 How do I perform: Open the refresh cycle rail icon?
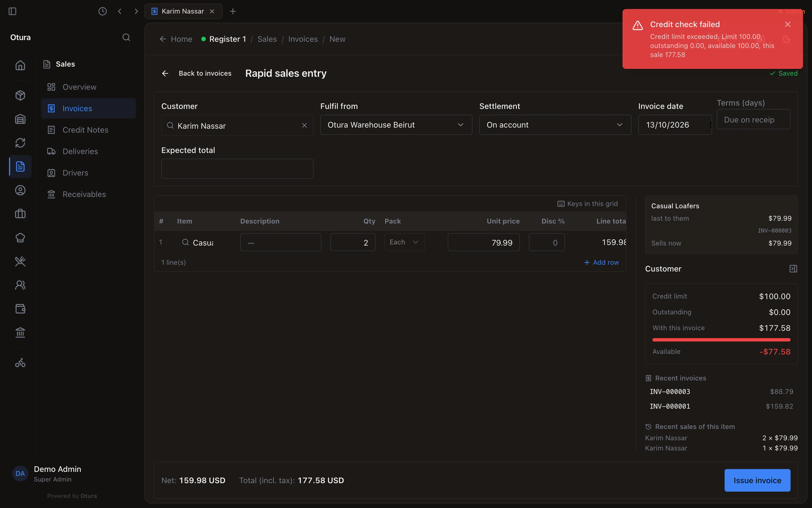click(x=20, y=143)
